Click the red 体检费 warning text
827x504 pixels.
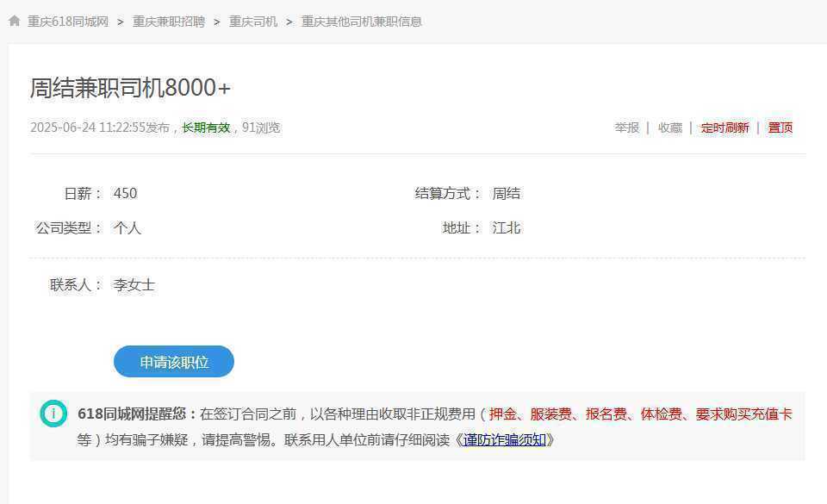(x=662, y=414)
